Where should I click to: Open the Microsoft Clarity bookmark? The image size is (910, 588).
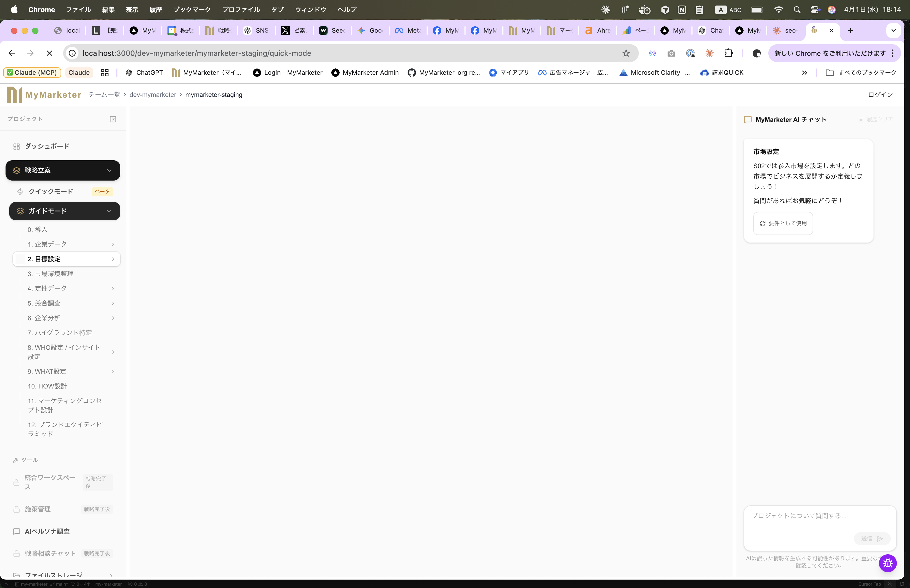[655, 73]
